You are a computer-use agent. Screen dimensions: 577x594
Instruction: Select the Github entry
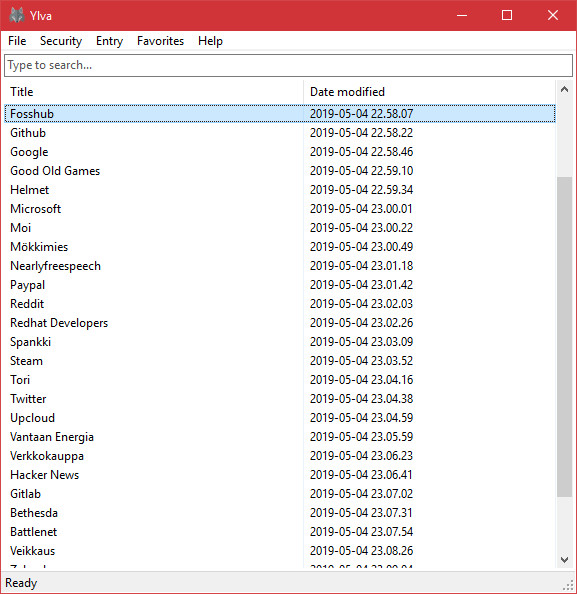[280, 133]
